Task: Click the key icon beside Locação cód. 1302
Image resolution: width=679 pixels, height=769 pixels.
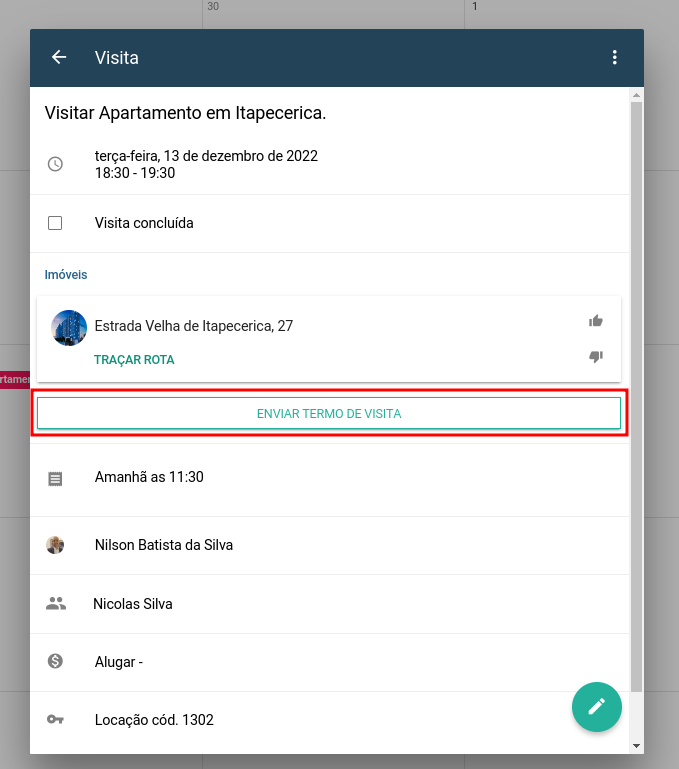Action: coord(55,719)
